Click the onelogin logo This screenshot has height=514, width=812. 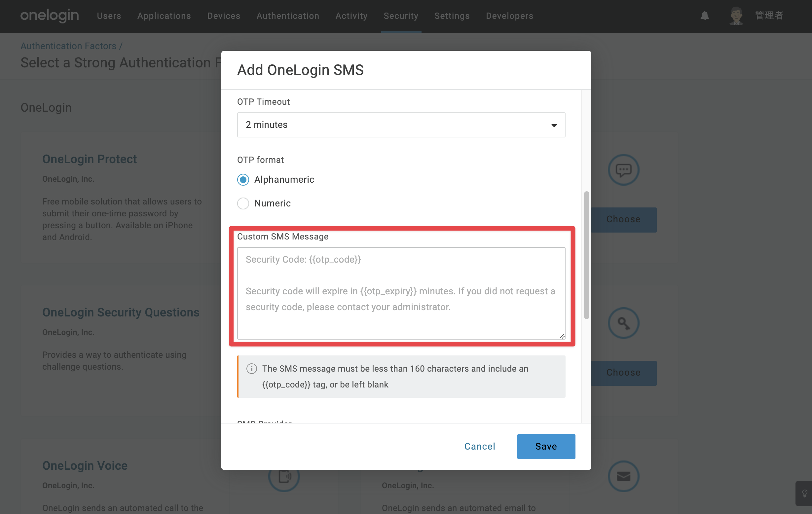coord(50,16)
